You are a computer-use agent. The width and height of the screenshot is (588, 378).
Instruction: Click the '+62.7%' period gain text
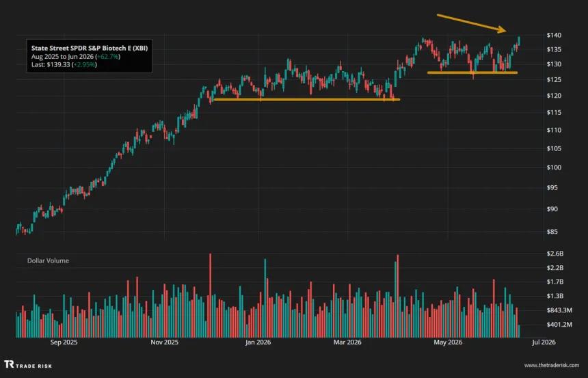[x=108, y=56]
